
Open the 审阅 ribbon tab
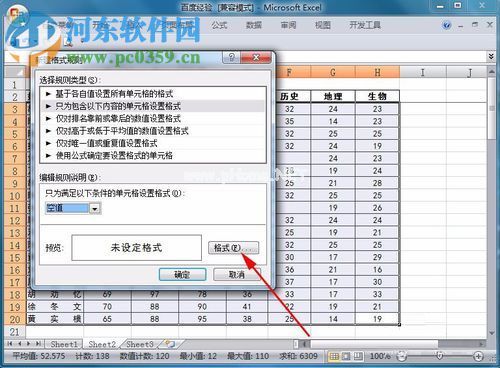click(288, 25)
